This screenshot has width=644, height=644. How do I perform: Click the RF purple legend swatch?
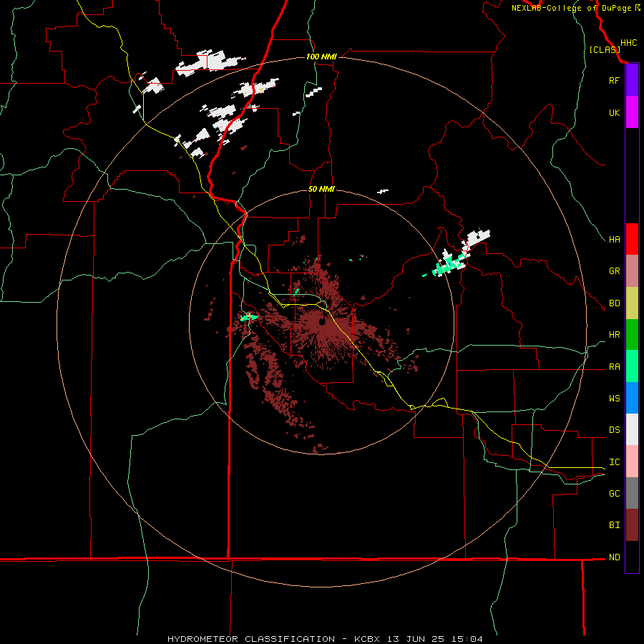pyautogui.click(x=632, y=80)
